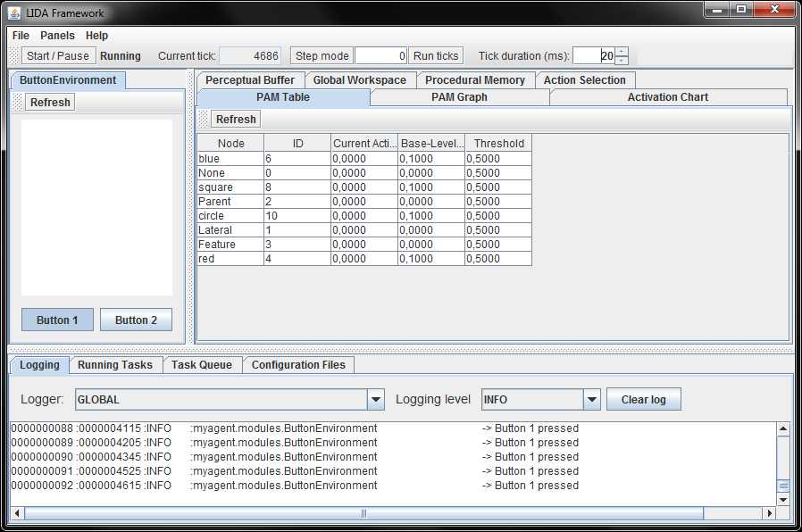Open the Panels menu
The height and width of the screenshot is (532, 802).
pos(57,36)
